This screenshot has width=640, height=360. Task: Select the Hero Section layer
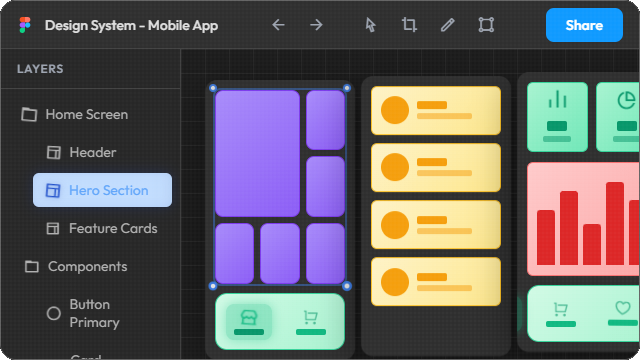click(x=102, y=190)
